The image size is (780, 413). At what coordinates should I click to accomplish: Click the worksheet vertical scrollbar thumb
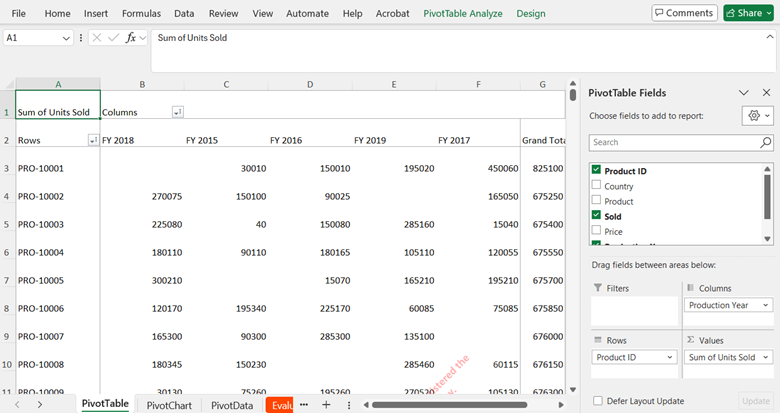[x=573, y=95]
